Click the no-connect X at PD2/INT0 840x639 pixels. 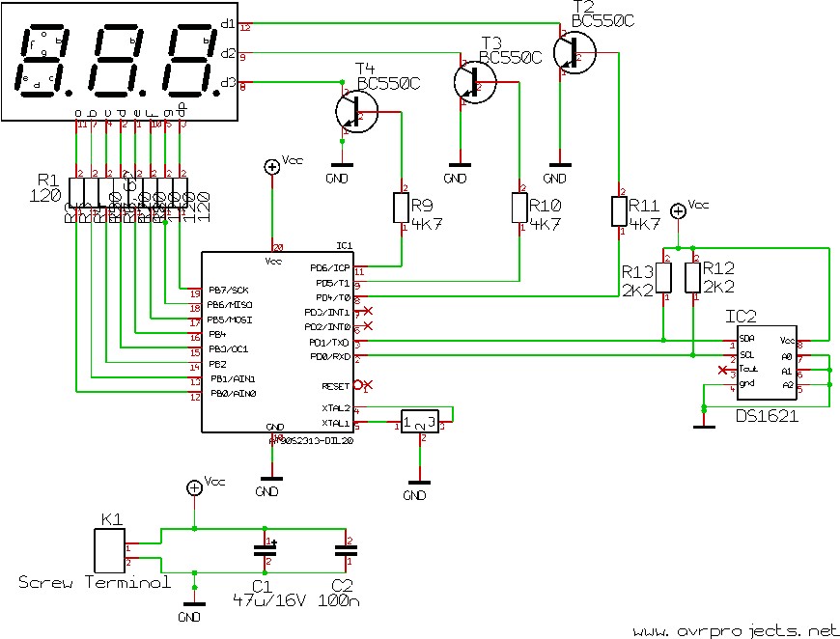(x=368, y=325)
